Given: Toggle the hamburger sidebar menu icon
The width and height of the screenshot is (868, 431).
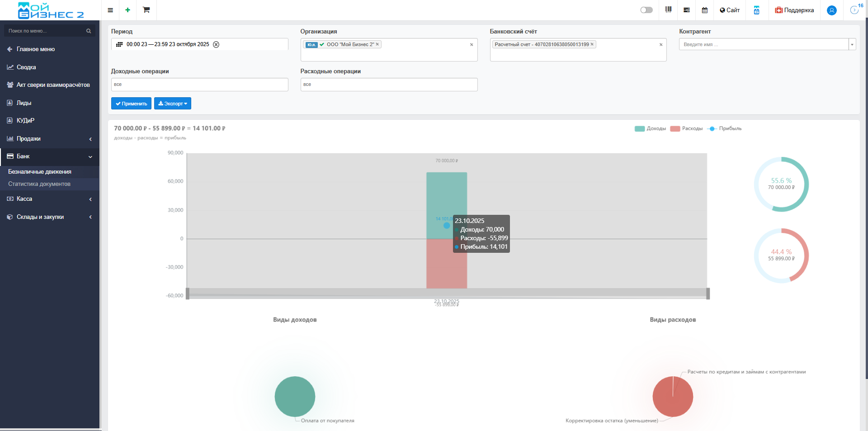Looking at the screenshot, I should (x=110, y=10).
